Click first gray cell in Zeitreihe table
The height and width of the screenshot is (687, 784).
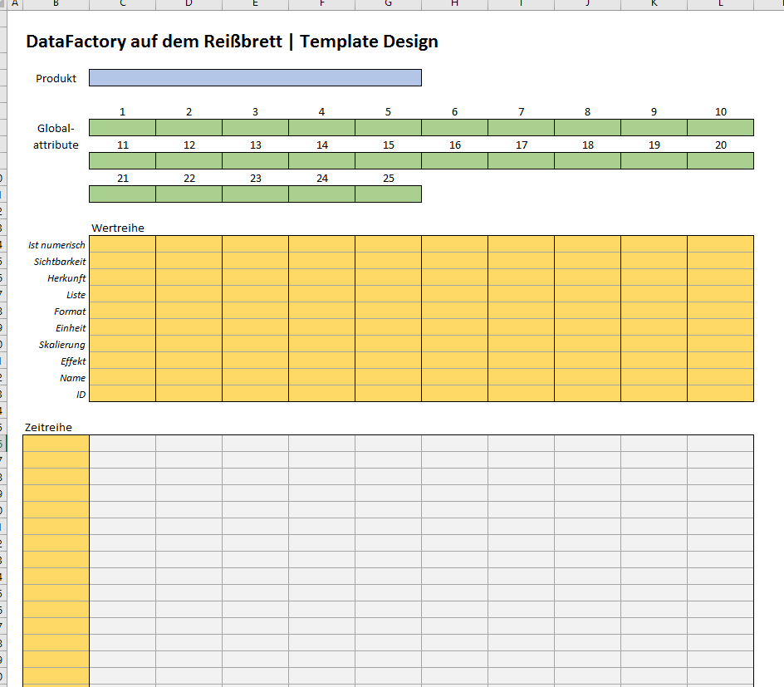122,444
